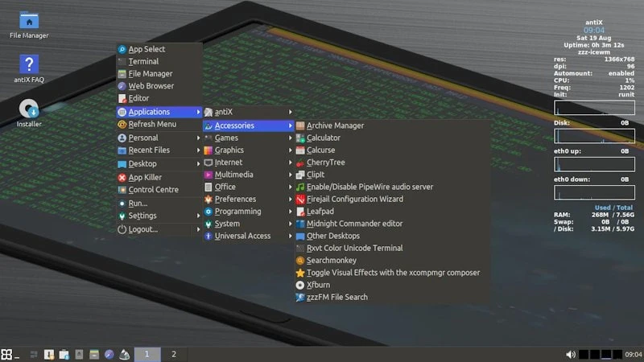The image size is (644, 362).
Task: Expand the Logout... submenu
Action: pyautogui.click(x=159, y=229)
